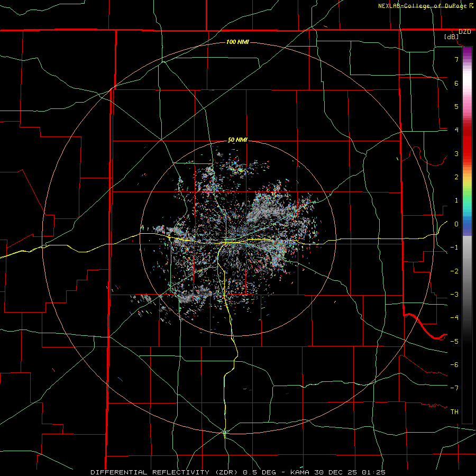Click the [dB] unit label
Screen dimensions: 476x476
click(x=452, y=37)
